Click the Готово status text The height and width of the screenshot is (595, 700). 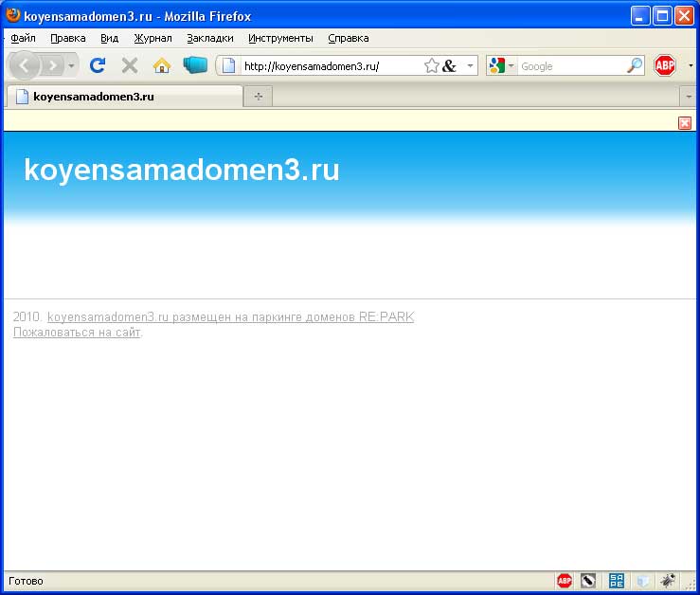pos(26,581)
